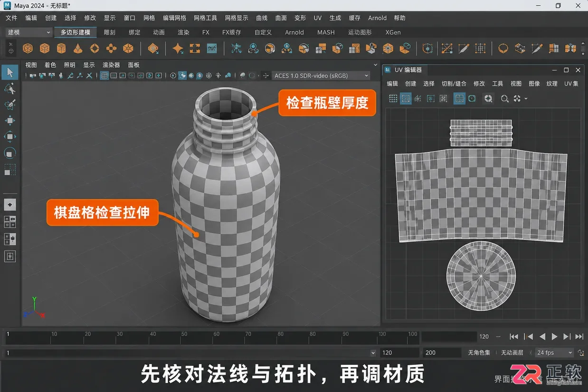Click the range end field showing 200
The height and width of the screenshot is (392, 588).
441,353
